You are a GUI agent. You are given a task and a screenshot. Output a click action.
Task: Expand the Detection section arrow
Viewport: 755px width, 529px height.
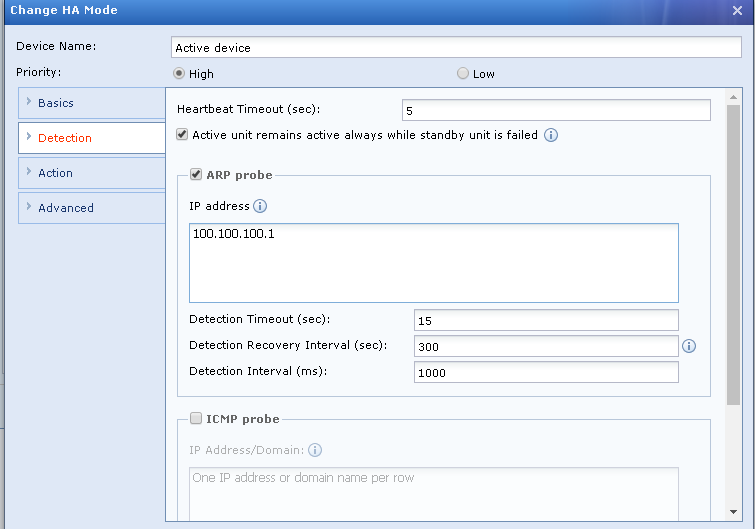[x=29, y=137]
